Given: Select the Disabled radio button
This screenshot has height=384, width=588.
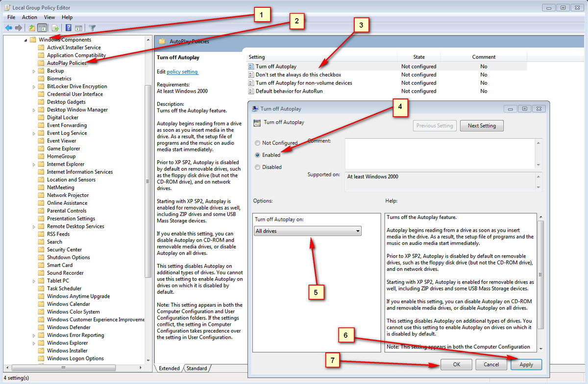Looking at the screenshot, I should (258, 167).
